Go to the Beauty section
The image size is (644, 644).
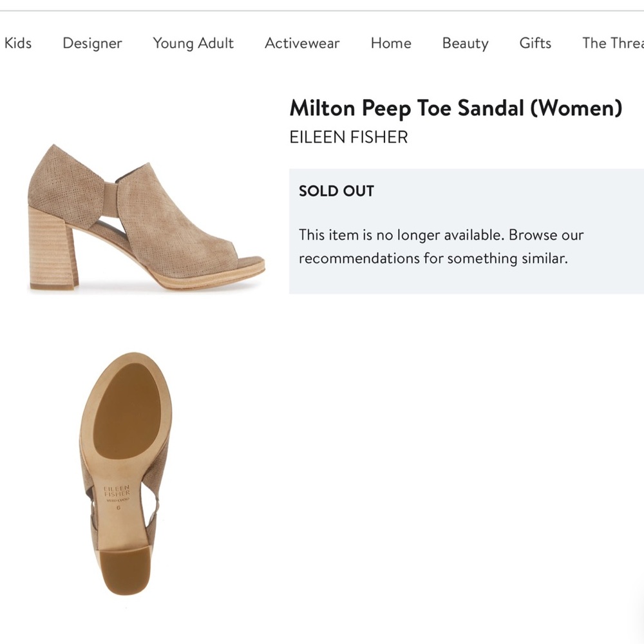(465, 43)
